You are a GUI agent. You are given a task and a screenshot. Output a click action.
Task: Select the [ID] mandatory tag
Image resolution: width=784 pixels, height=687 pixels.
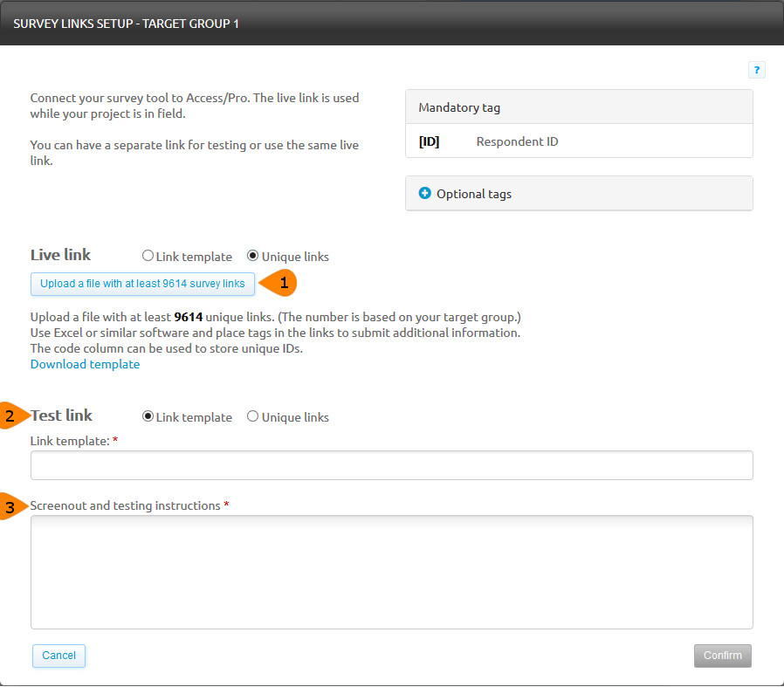click(429, 141)
